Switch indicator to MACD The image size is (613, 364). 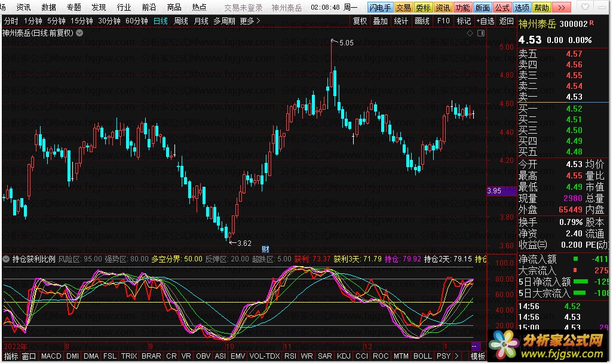point(51,356)
